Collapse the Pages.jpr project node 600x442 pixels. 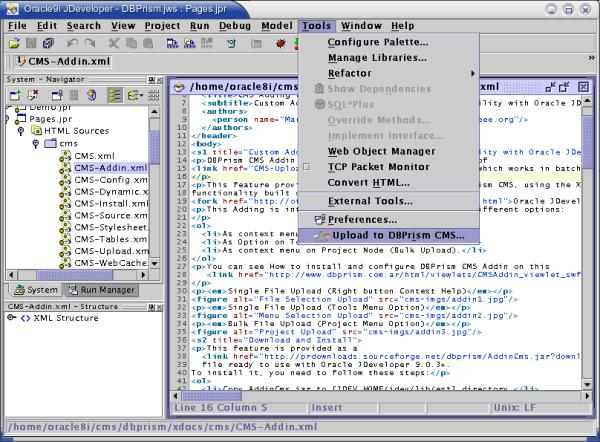coord(7,119)
